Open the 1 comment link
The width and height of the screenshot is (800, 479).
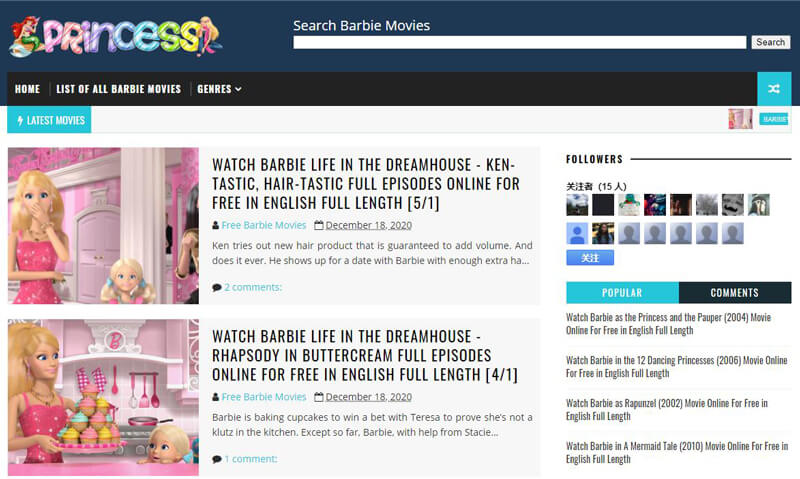(x=251, y=459)
